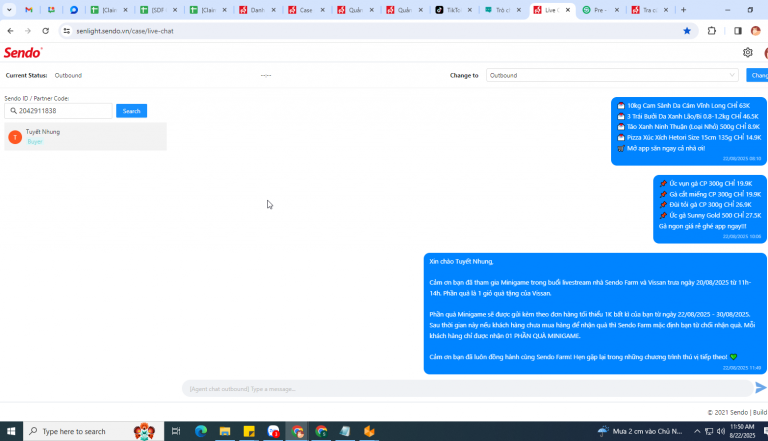768x441 pixels.
Task: Click the blue Change button
Action: pyautogui.click(x=757, y=75)
